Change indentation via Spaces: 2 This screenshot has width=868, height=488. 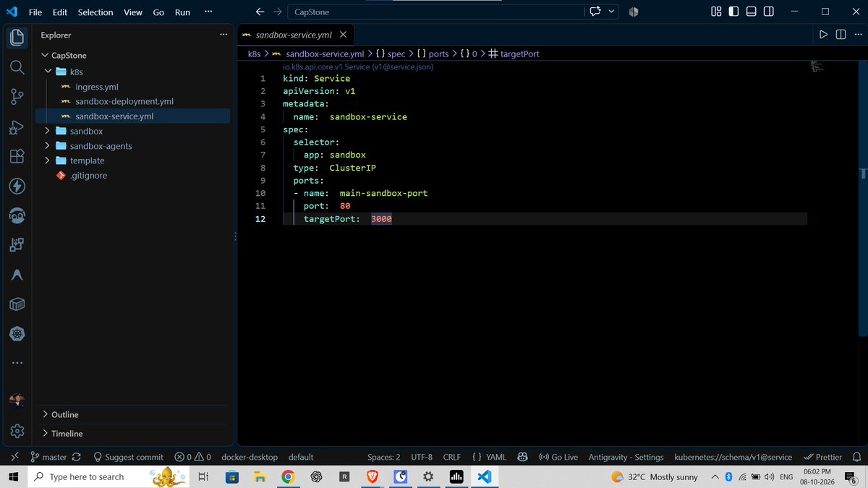[383, 457]
